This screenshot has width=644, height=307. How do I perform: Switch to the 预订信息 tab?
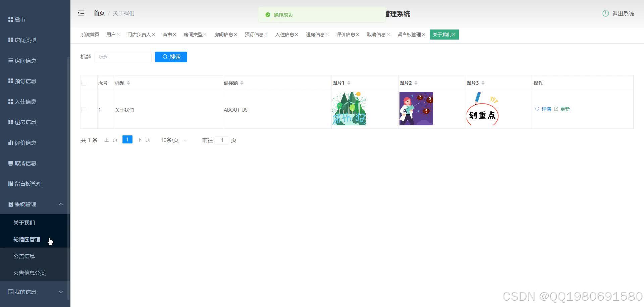tap(254, 34)
